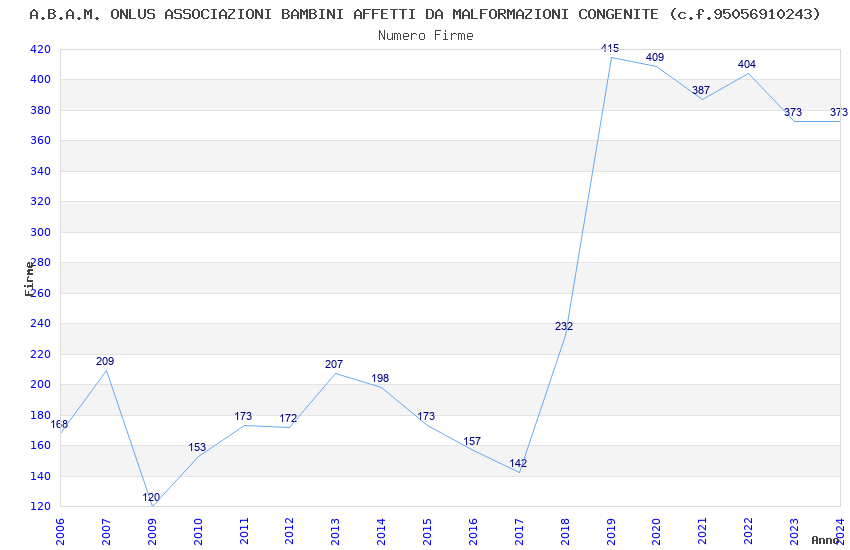This screenshot has height=550, width=850.
Task: Click the 'Numero Firme' subtitle
Action: pyautogui.click(x=426, y=35)
